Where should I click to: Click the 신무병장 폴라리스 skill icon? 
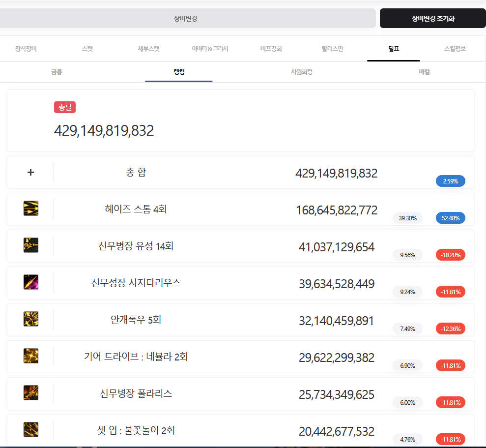31,393
